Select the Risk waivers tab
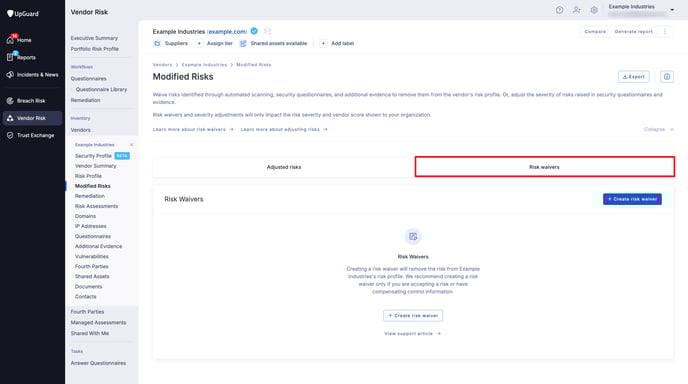 [x=545, y=167]
